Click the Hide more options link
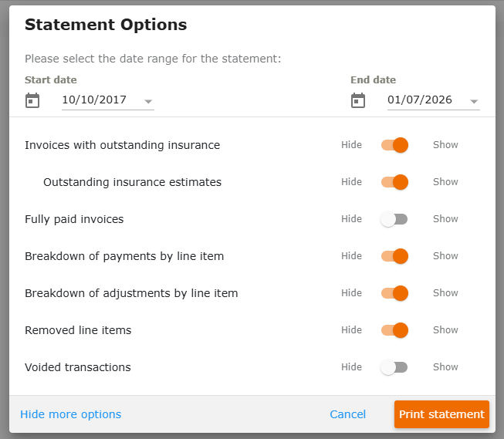 tap(71, 414)
